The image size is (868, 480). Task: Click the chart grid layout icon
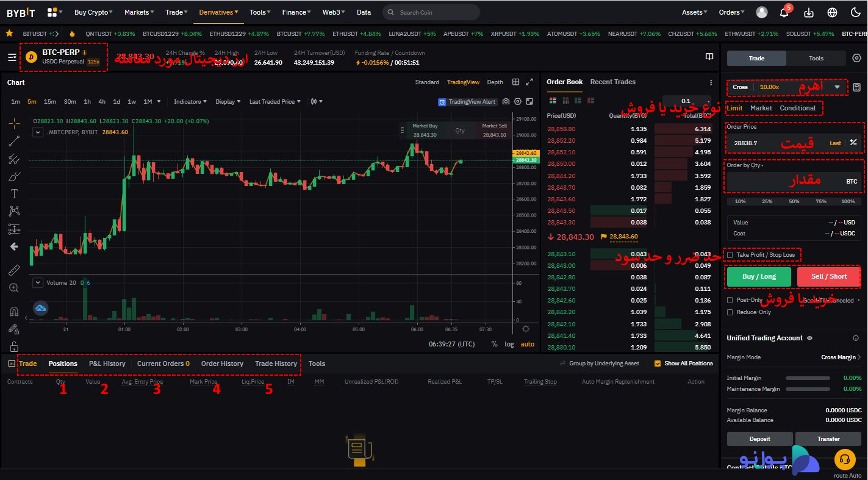pos(515,82)
